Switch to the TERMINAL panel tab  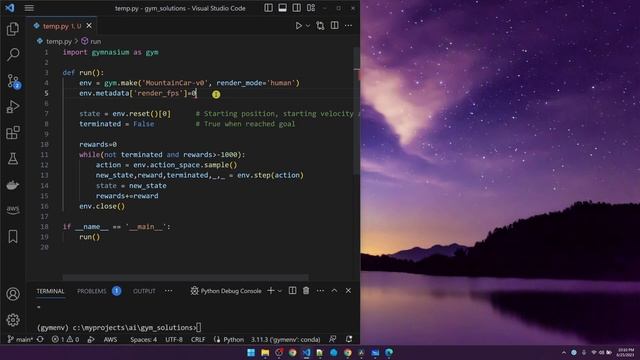(50, 291)
